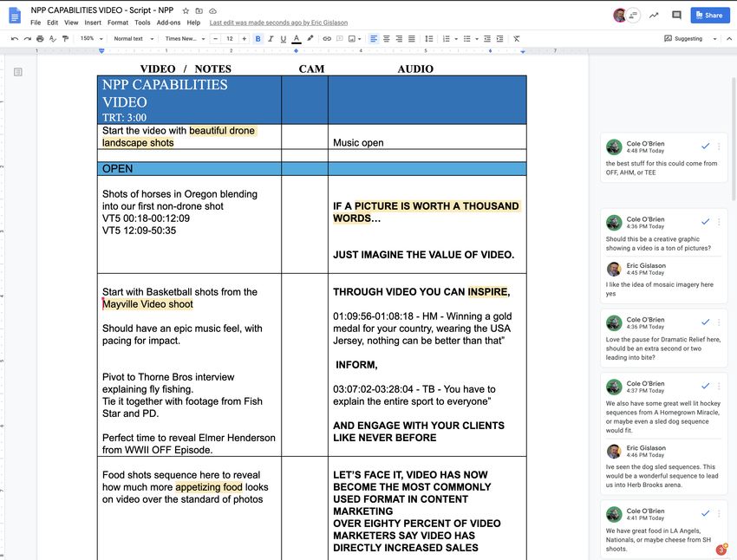The width and height of the screenshot is (737, 560).
Task: Expand image insert options arrow
Action: 360,39
